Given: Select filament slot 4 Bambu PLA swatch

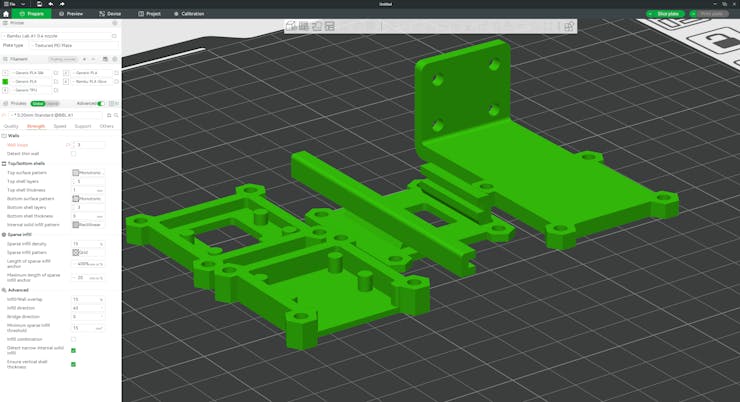Looking at the screenshot, I should pos(66,82).
